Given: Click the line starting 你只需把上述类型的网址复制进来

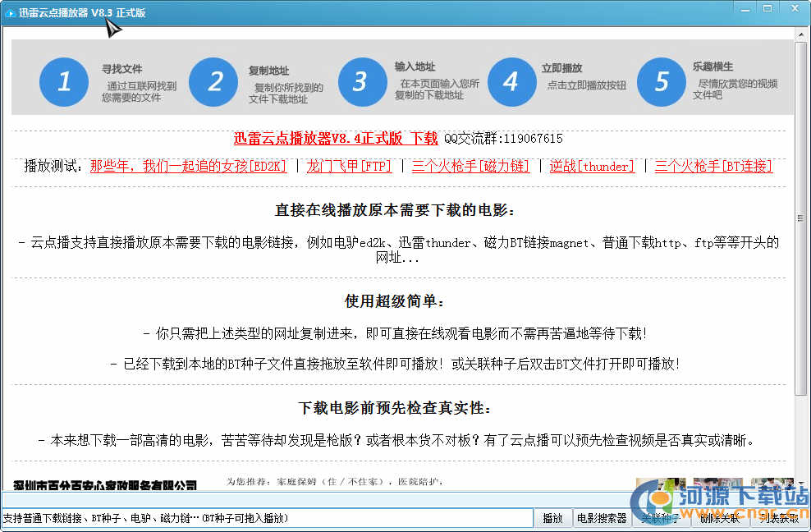Looking at the screenshot, I should (396, 333).
